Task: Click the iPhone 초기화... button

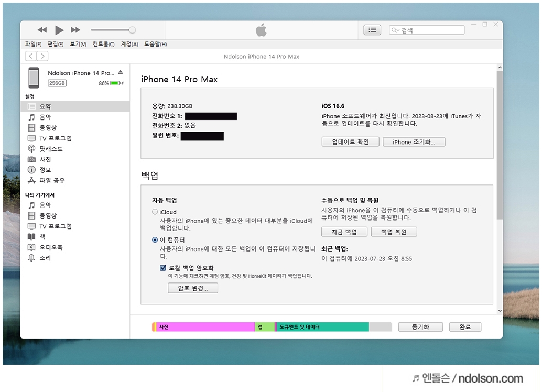Action: coord(414,141)
